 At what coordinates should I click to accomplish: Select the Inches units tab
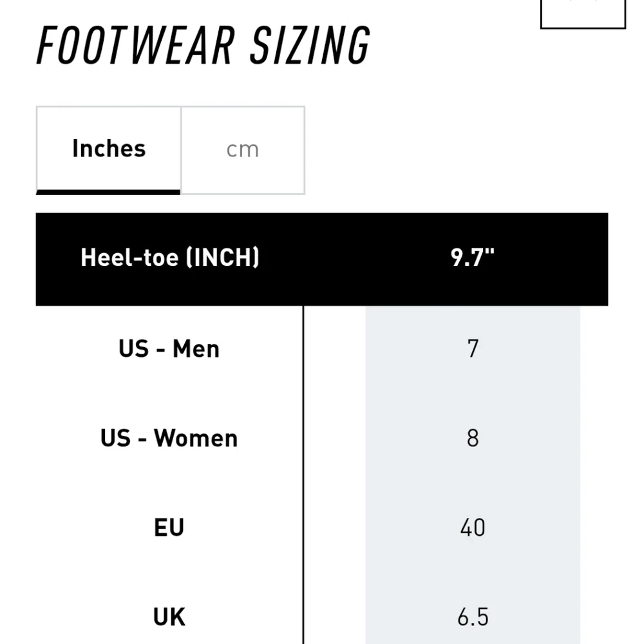[x=109, y=149]
